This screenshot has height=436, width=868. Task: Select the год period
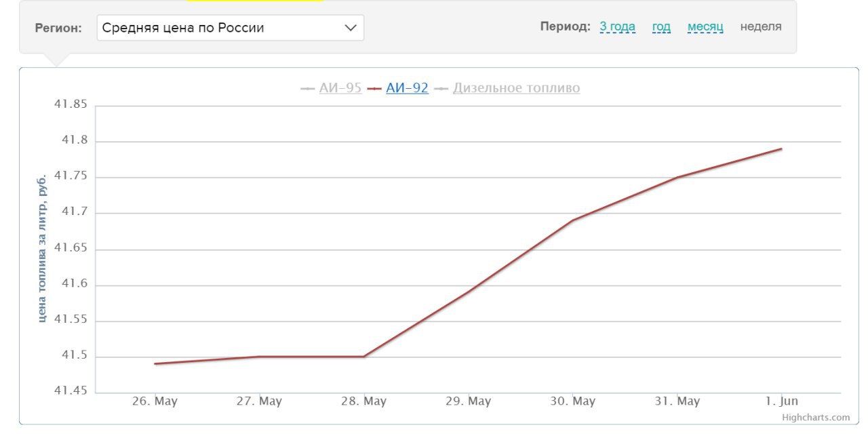tap(661, 27)
